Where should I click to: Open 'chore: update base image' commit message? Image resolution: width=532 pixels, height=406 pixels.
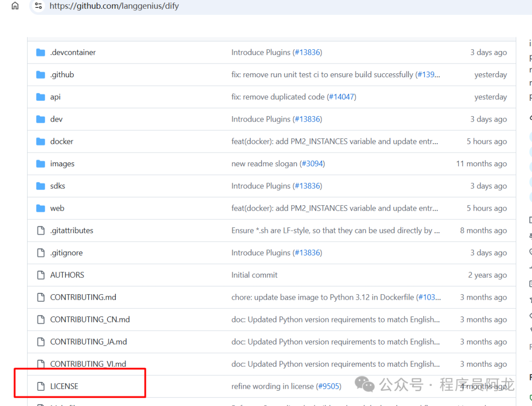click(323, 297)
